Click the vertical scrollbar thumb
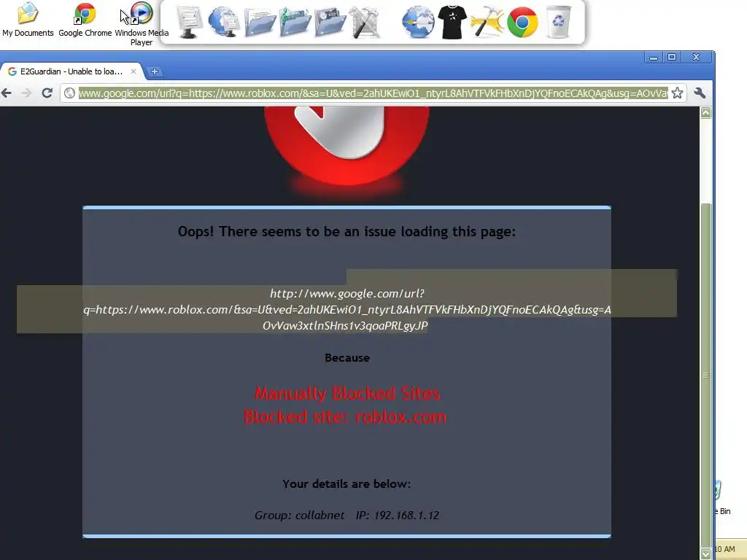 (x=706, y=376)
